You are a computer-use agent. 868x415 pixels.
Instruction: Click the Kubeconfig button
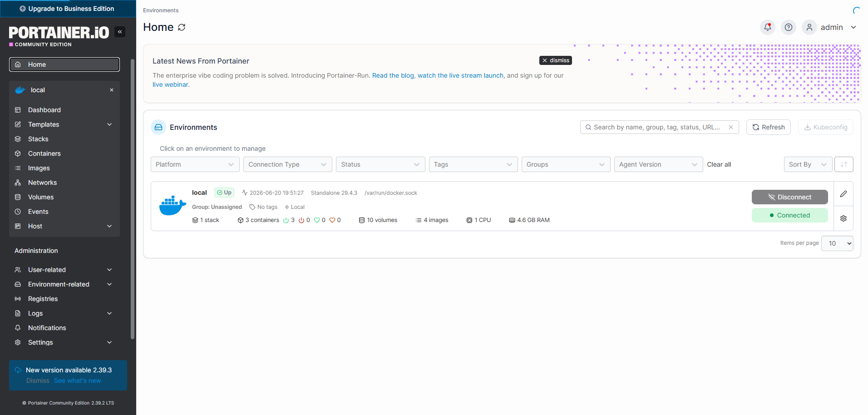[826, 127]
